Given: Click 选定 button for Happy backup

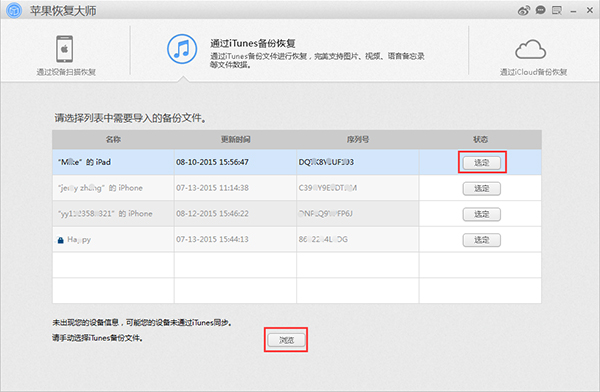Looking at the screenshot, I should [482, 240].
